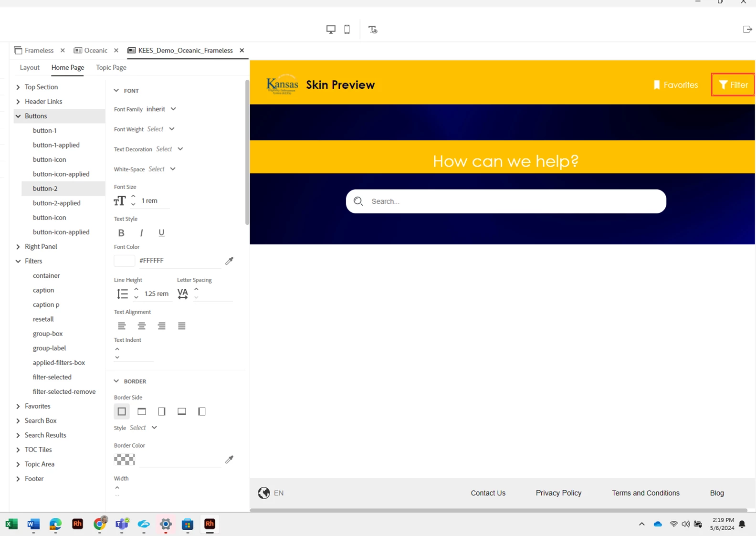Align text center
756x536 pixels.
(142, 326)
